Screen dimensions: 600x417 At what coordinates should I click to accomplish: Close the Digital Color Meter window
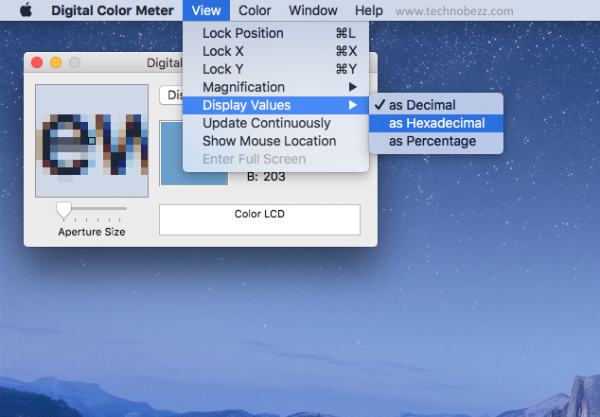(37, 62)
